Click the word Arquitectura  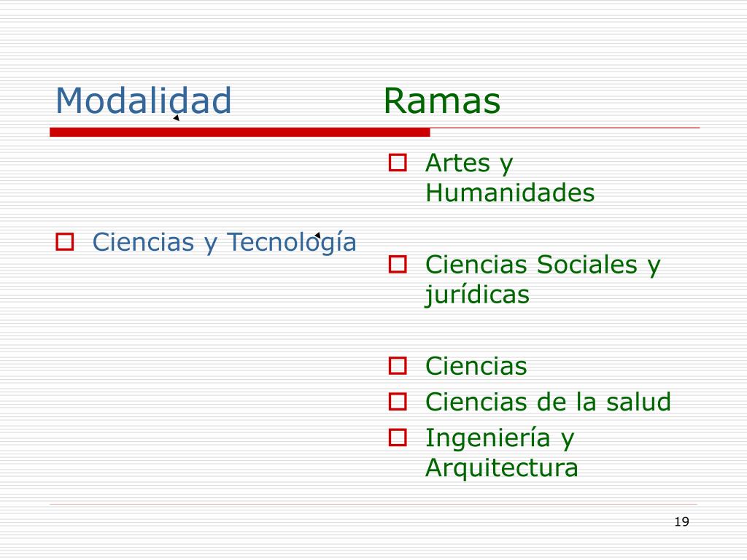point(502,467)
